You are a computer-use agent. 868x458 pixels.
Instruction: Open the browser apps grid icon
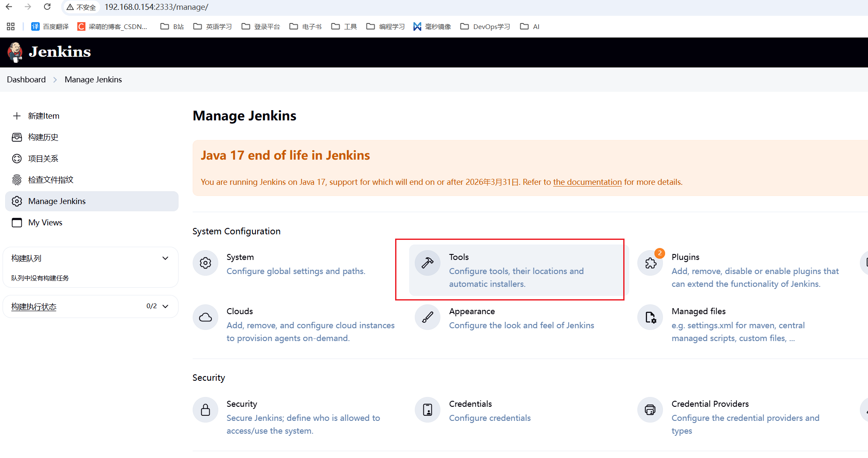pos(11,26)
